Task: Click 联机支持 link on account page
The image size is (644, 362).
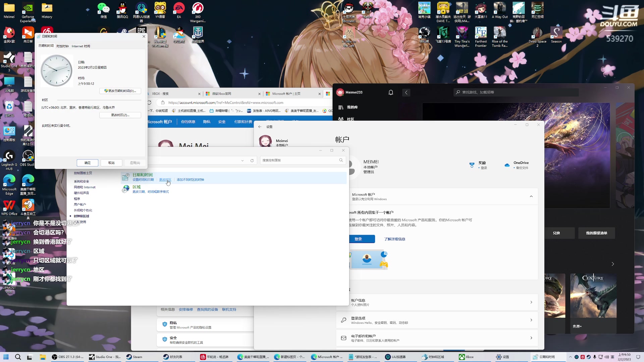Action: pos(229,309)
